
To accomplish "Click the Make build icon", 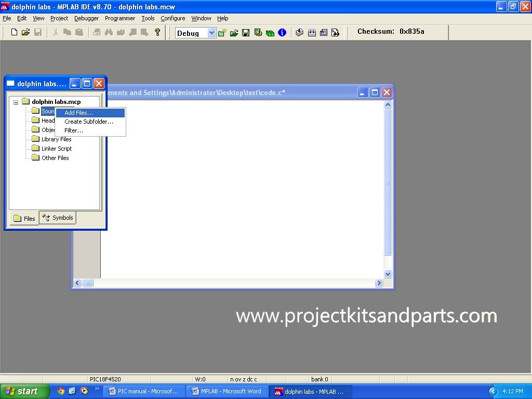I will pos(300,33).
